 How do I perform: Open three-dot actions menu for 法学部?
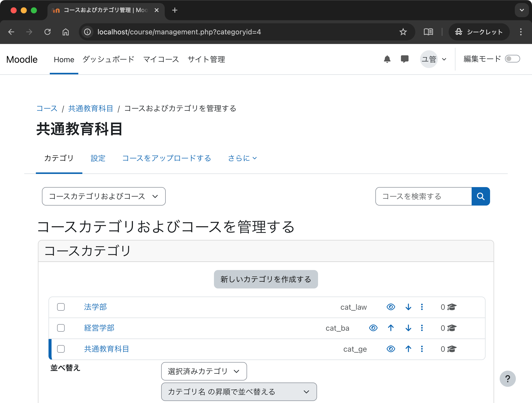tap(422, 307)
